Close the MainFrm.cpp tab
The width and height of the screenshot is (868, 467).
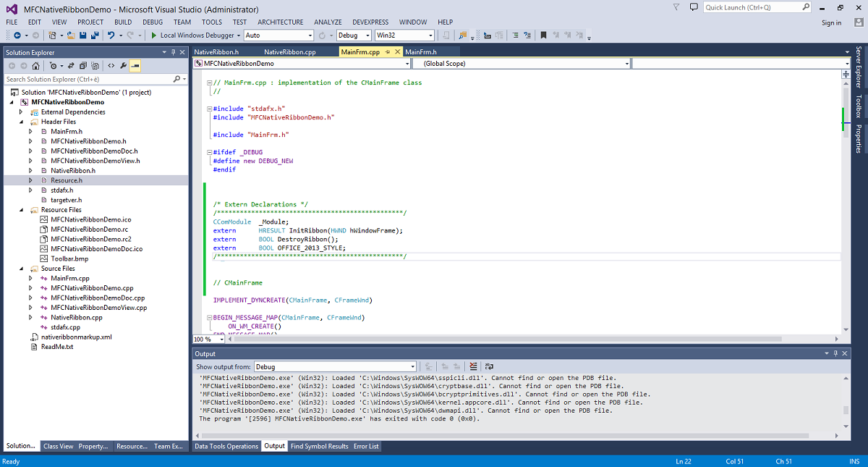pos(398,52)
